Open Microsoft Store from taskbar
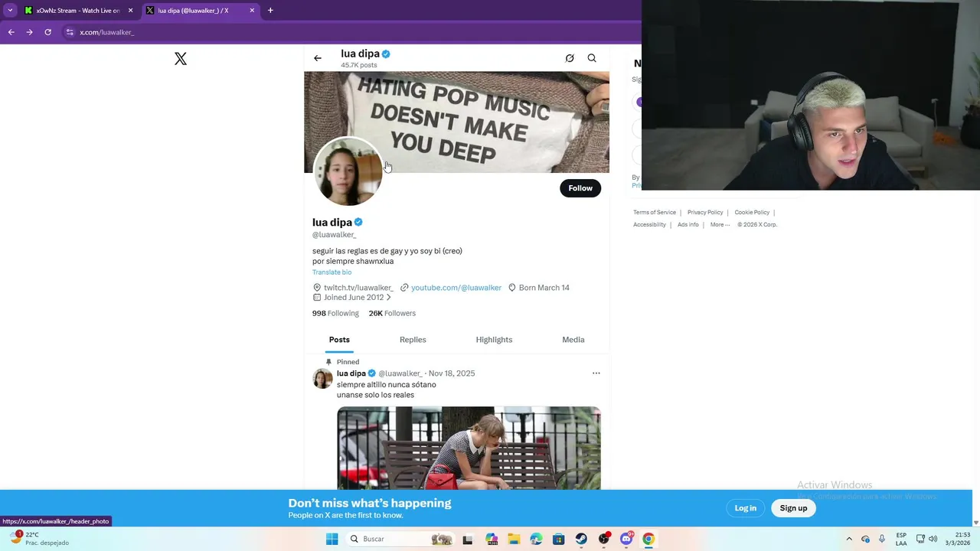Viewport: 980px width, 551px height. coord(559,539)
